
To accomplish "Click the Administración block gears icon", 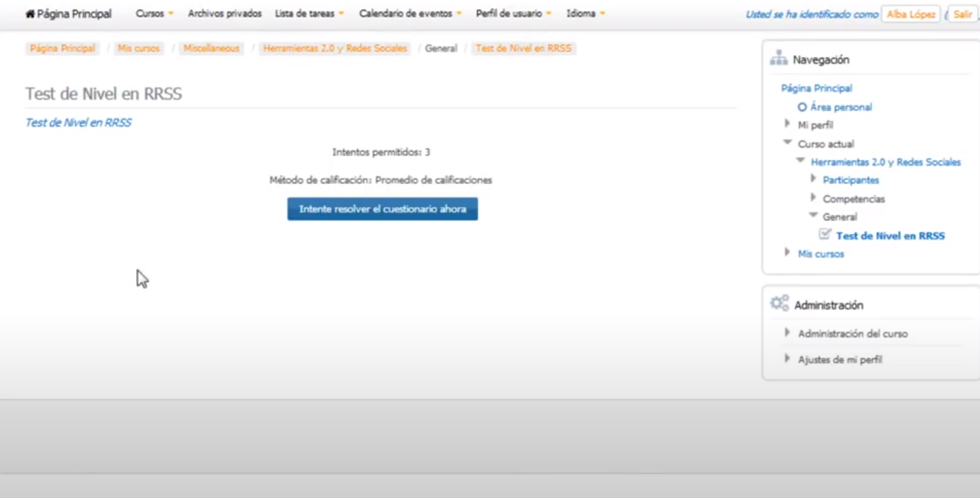I will click(780, 304).
